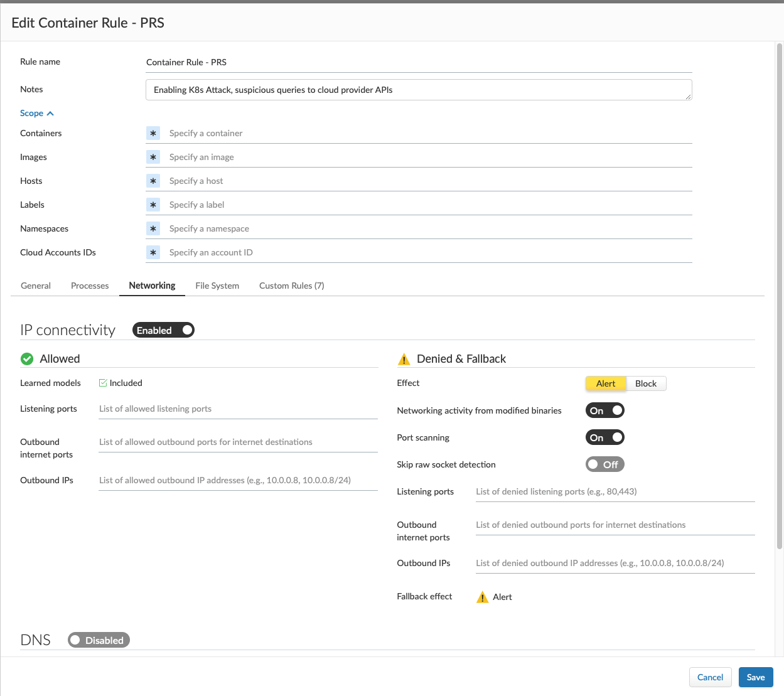Click the wildcard asterisk icon for Images
784x696 pixels.
click(x=153, y=157)
